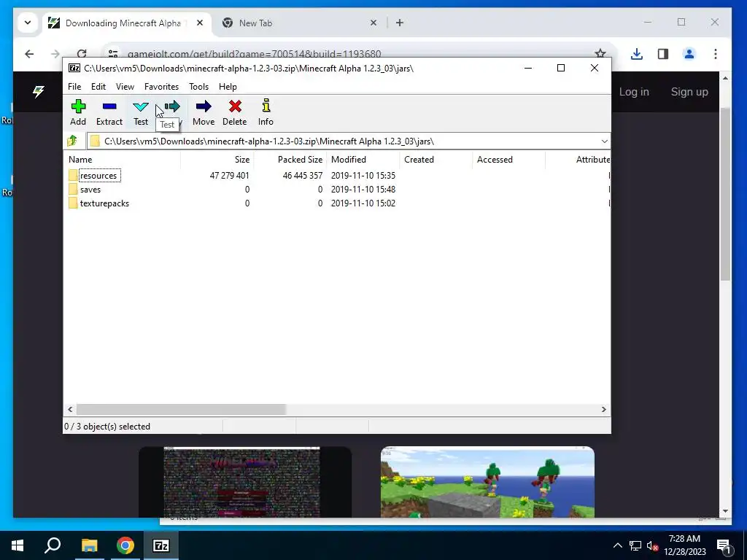This screenshot has height=560, width=747.
Task: Click the horizontal scrollbar thumb in 7-Zip
Action: coord(181,409)
